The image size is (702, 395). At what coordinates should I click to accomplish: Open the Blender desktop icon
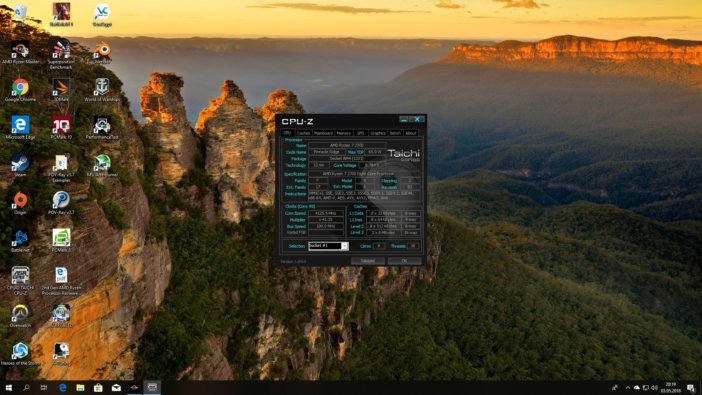coord(102,52)
